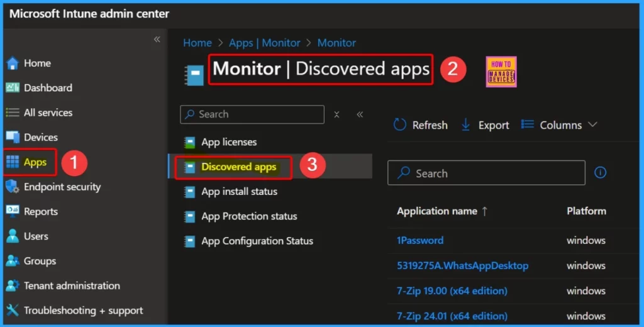Expand the Columns dropdown chevron
The image size is (644, 327).
tap(592, 125)
